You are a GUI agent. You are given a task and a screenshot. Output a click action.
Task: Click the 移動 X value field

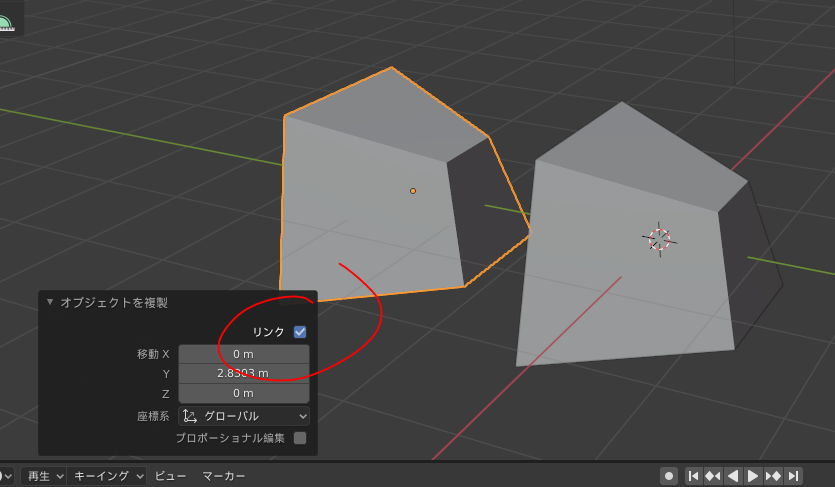click(244, 354)
